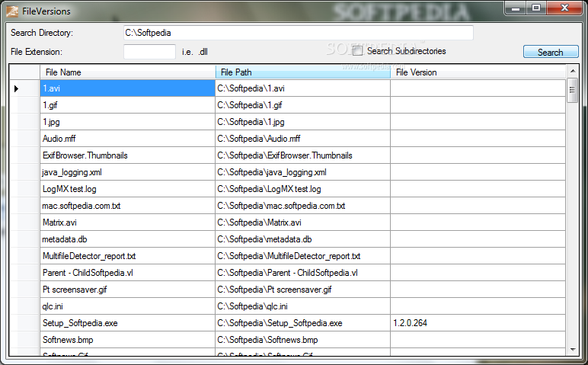Click path cell C:\Softpedia\Softnews.bmp
The width and height of the screenshot is (588, 365).
302,340
